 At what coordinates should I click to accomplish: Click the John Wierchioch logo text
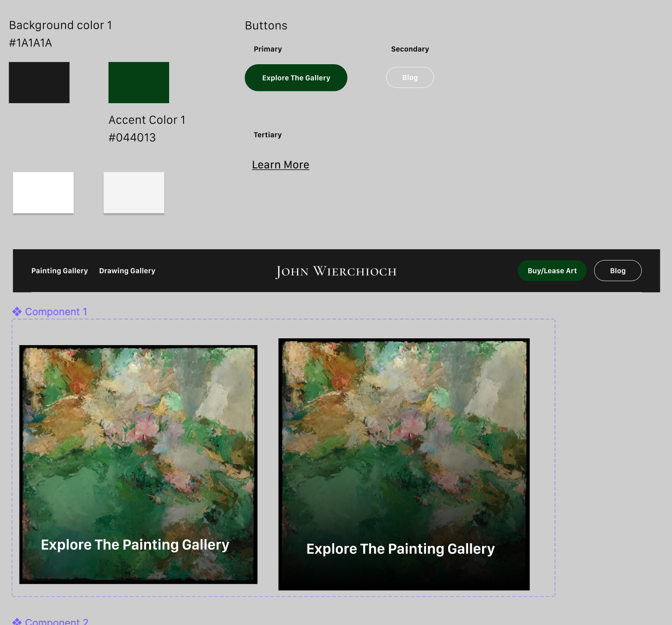click(336, 271)
